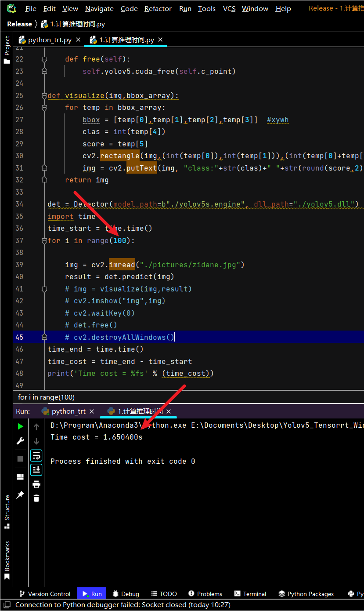Viewport: 364px width, 611px height.
Task: Toggle Soft-Wrap in the console toolbar
Action: [x=36, y=455]
